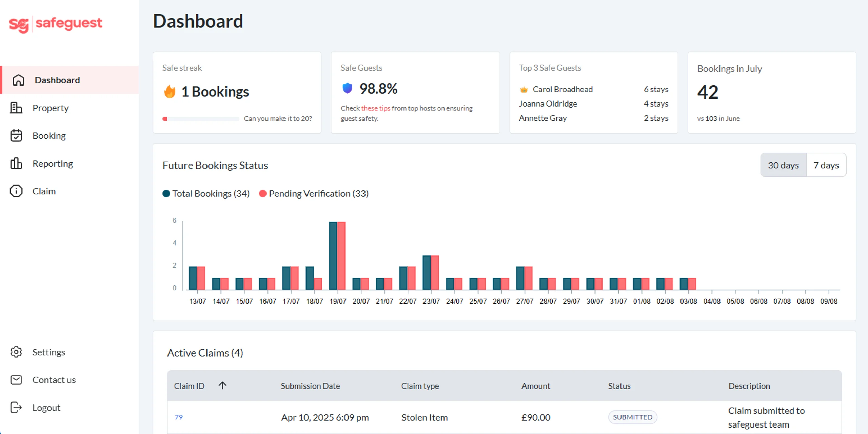868x434 pixels.
Task: Switch chart to 30 days view
Action: (783, 165)
